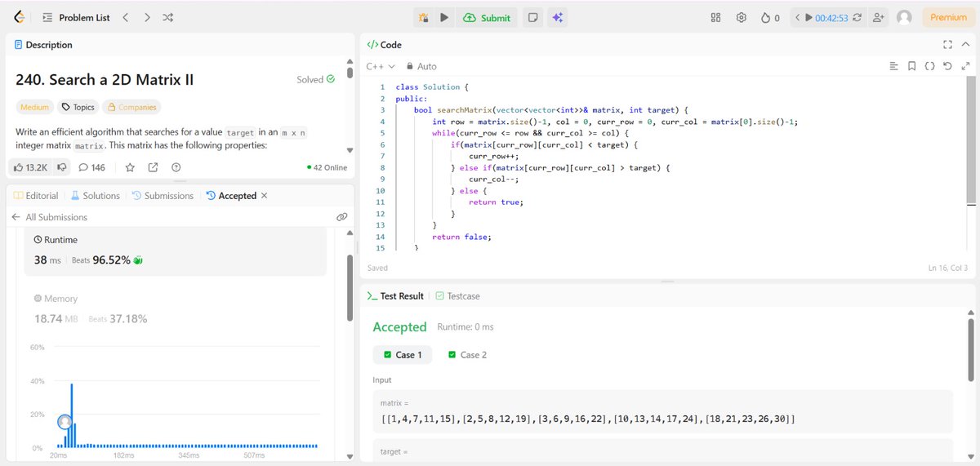Go to the next problem arrow
The image size is (980, 466).
tap(146, 17)
